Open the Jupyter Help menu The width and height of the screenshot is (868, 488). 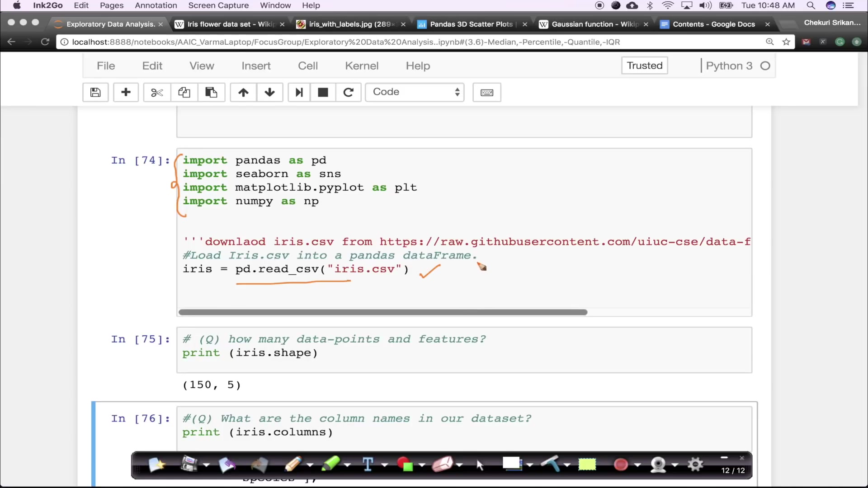(x=418, y=66)
